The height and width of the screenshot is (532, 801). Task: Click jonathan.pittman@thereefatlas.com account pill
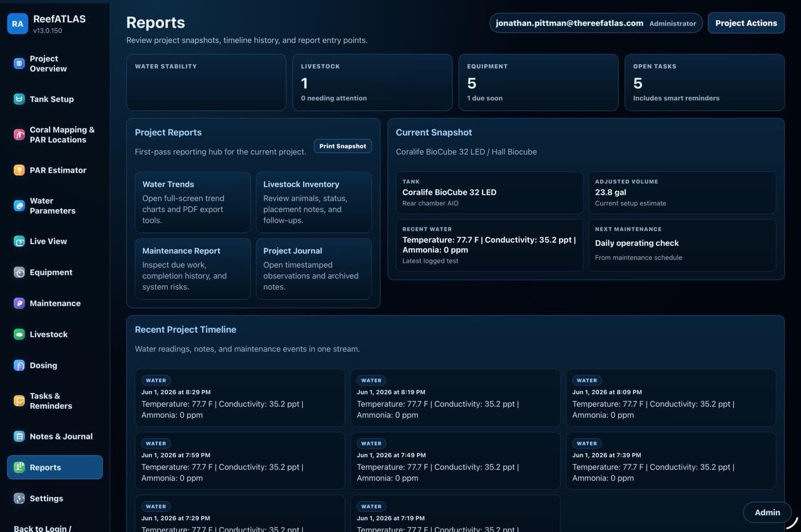(596, 23)
